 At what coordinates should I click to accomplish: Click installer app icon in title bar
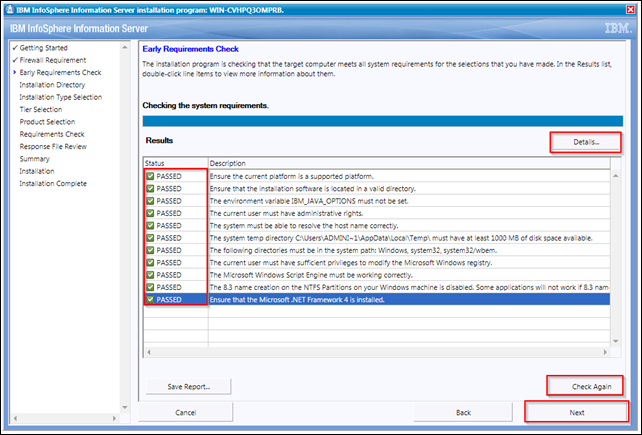(x=10, y=9)
